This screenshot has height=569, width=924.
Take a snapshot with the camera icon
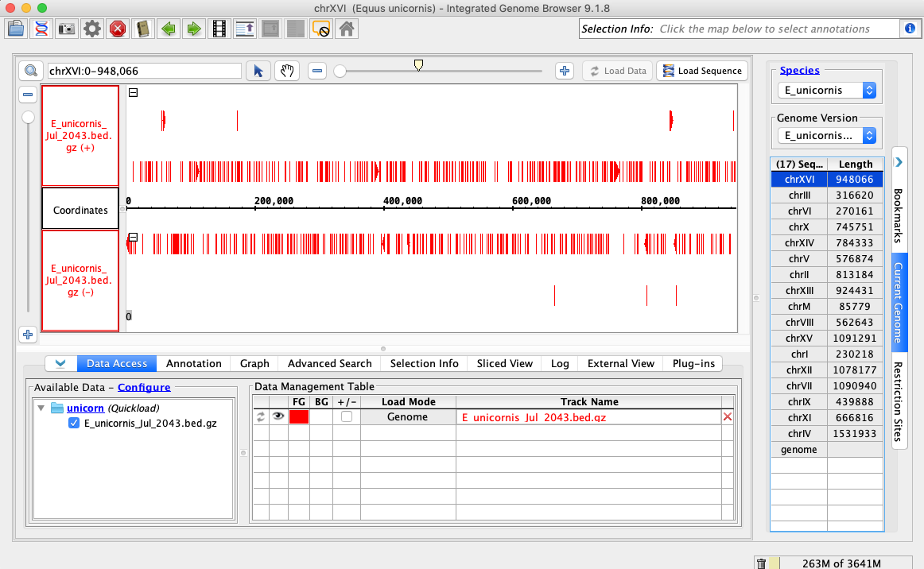coord(67,29)
